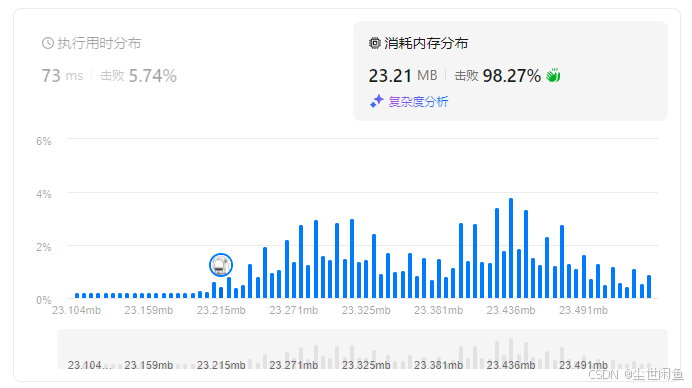Click the 2% y-axis label
The image size is (692, 388).
pyautogui.click(x=44, y=247)
